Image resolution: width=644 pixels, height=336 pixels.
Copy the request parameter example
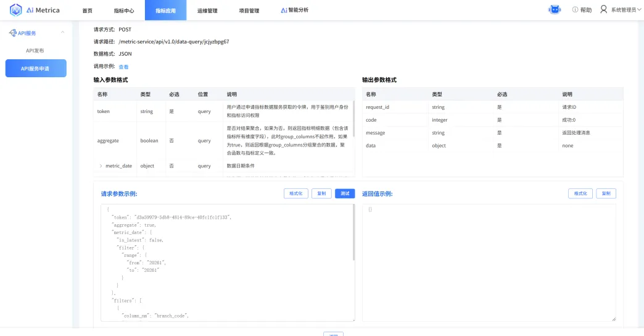pos(321,193)
